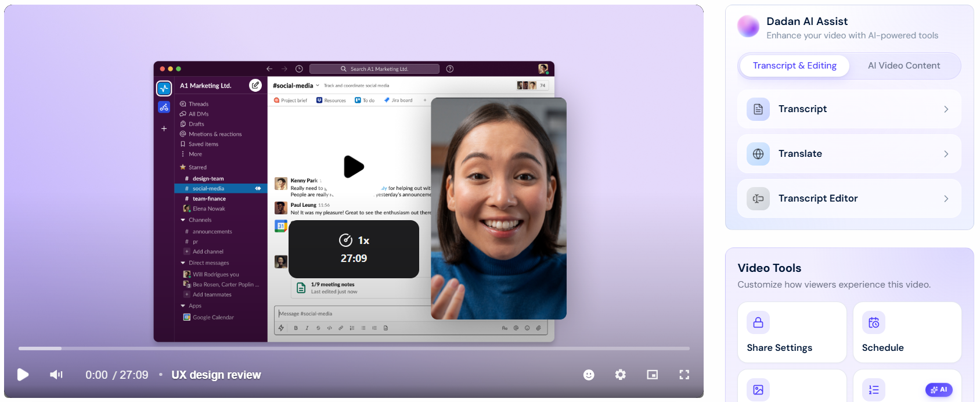Click the large center play button
This screenshot has height=402, width=980.
click(354, 167)
